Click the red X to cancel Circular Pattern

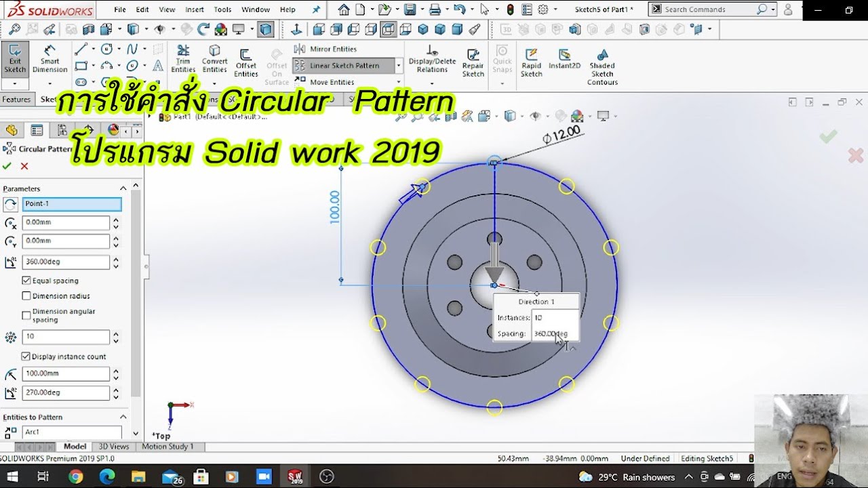24,166
